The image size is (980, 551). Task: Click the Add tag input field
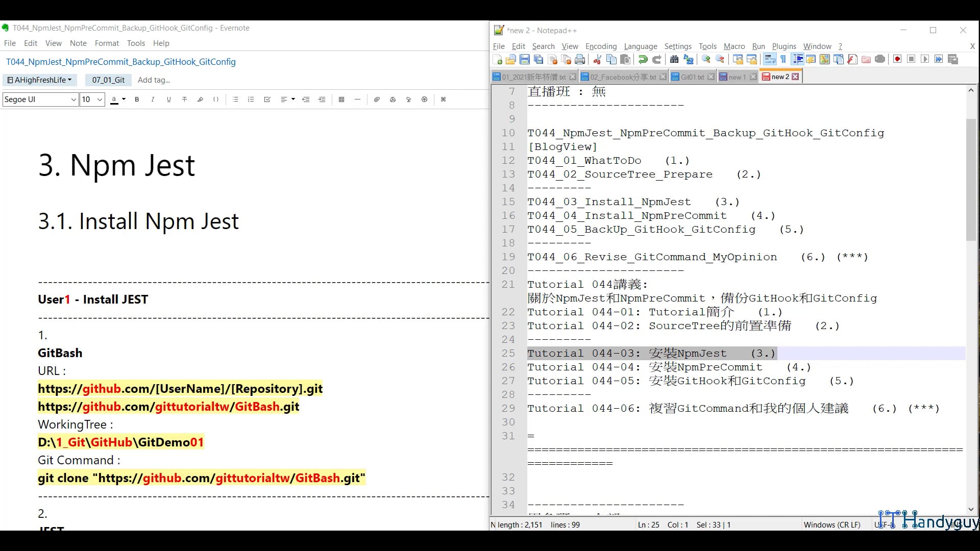click(154, 80)
